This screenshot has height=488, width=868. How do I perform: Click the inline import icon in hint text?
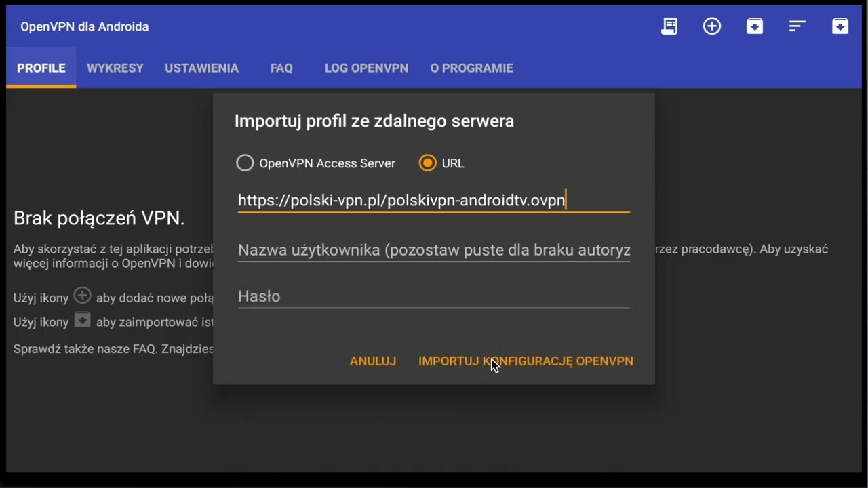click(x=82, y=320)
